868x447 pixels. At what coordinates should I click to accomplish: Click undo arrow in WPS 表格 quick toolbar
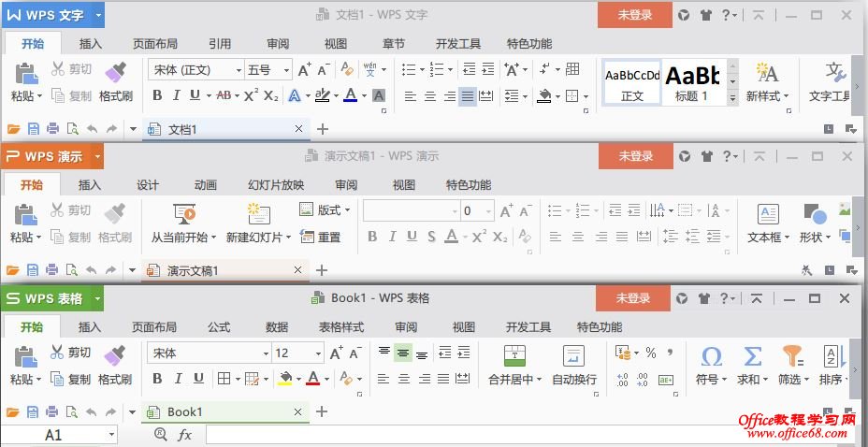pyautogui.click(x=92, y=411)
